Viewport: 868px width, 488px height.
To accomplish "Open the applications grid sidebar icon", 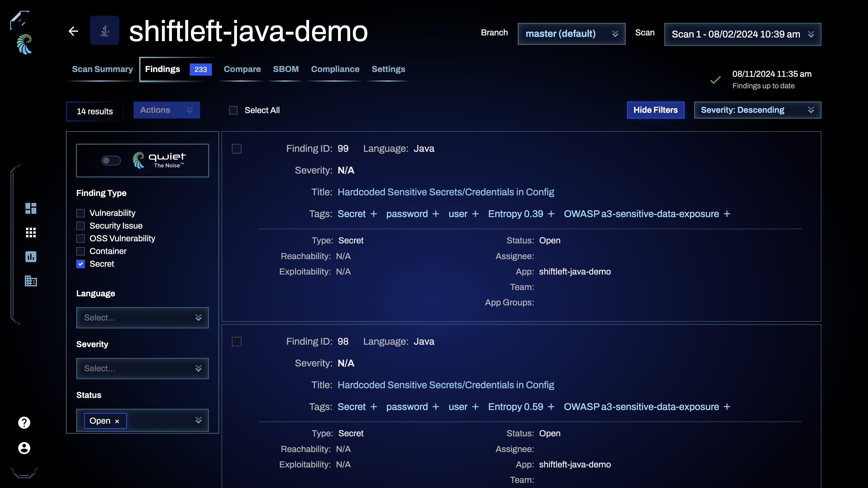I will coord(31,233).
